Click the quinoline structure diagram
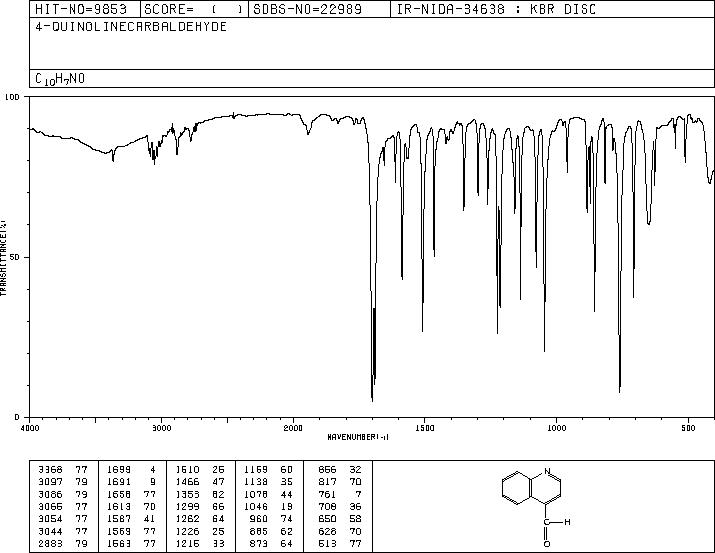Image resolution: width=715 pixels, height=553 pixels. (536, 507)
